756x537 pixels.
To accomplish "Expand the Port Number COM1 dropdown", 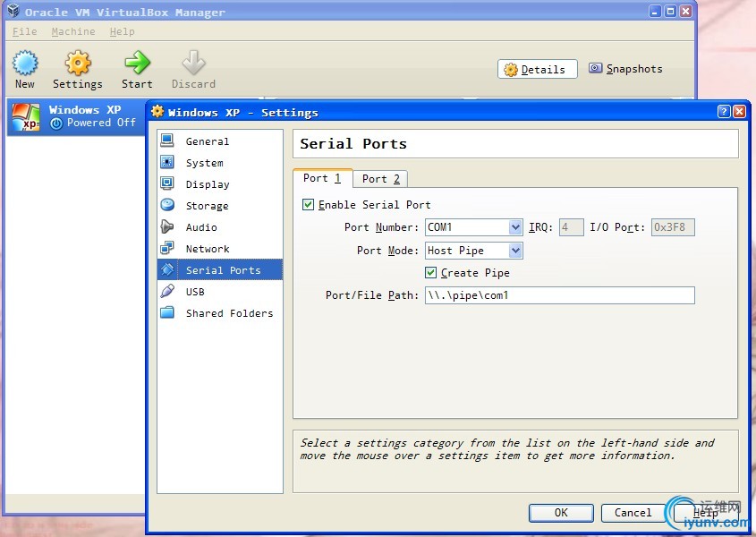I will point(515,227).
